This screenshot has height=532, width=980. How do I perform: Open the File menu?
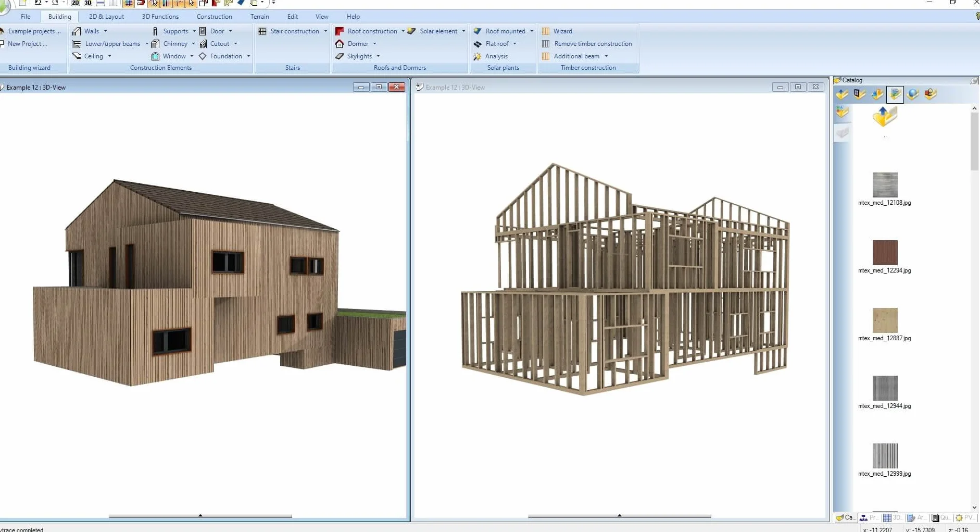pos(26,17)
